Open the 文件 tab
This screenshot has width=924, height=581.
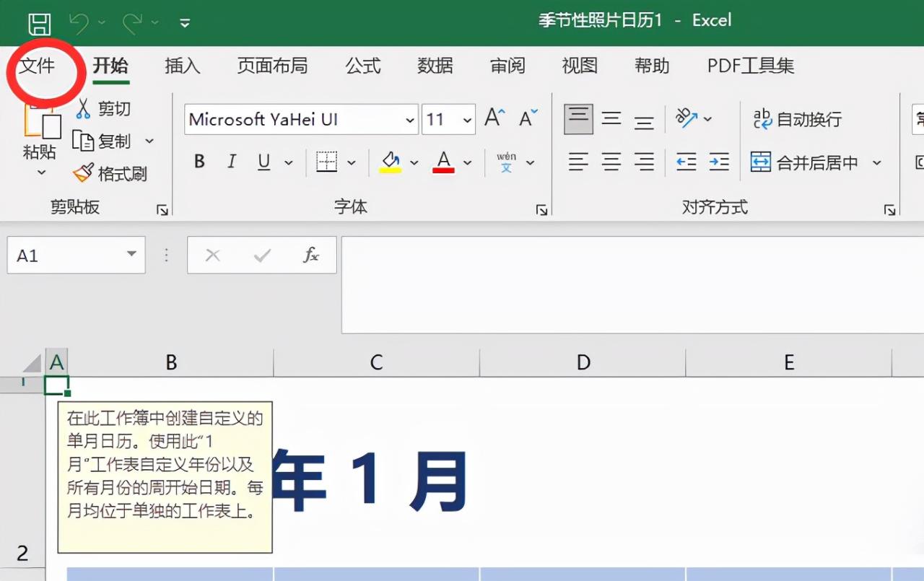click(37, 66)
